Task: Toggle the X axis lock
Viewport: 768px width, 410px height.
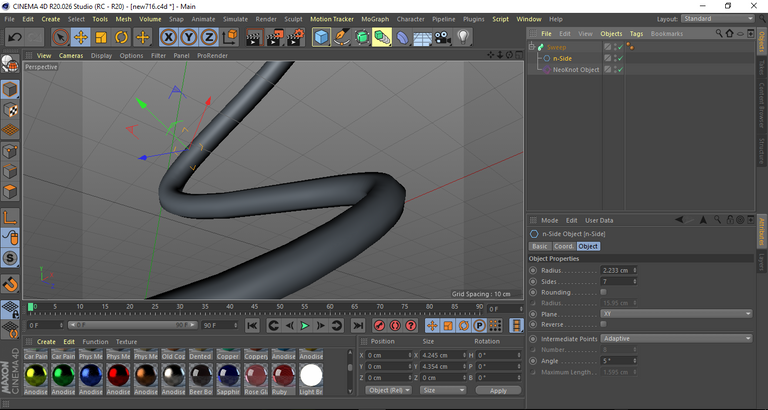Action: point(168,37)
